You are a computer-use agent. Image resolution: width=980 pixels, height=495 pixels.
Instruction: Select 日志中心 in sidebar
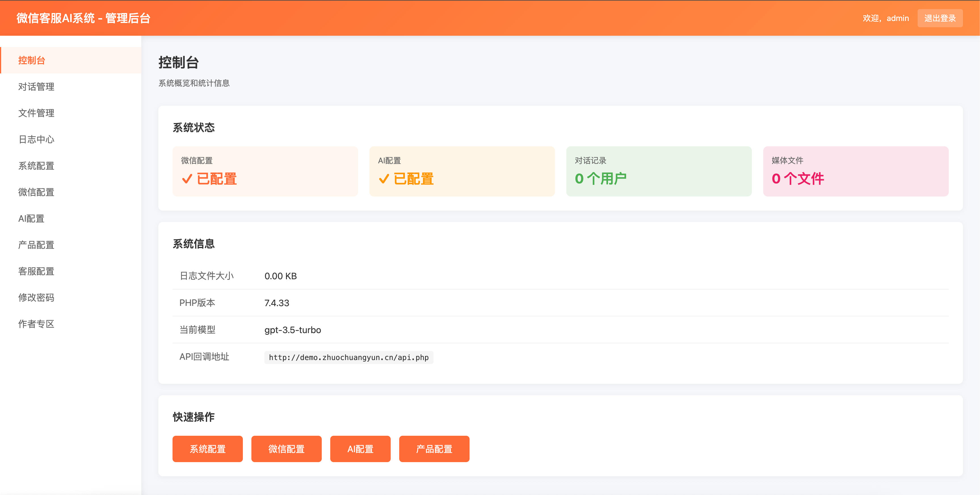(71, 139)
